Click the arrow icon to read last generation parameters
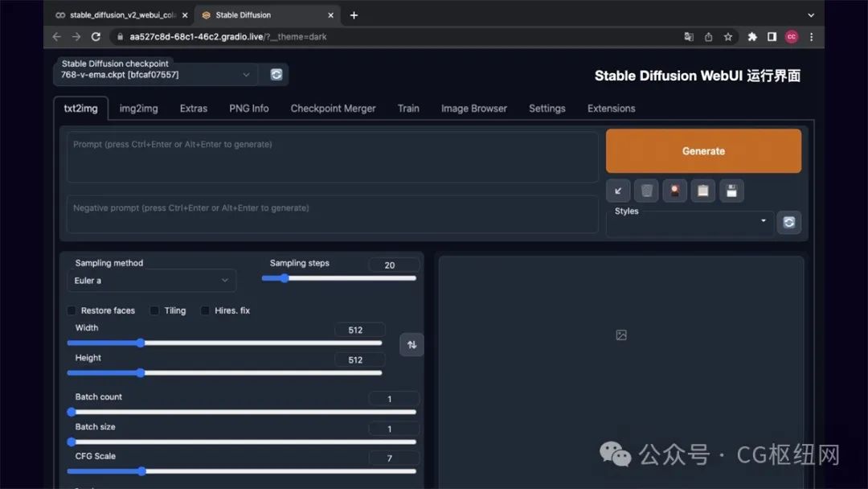The image size is (868, 489). pos(618,191)
